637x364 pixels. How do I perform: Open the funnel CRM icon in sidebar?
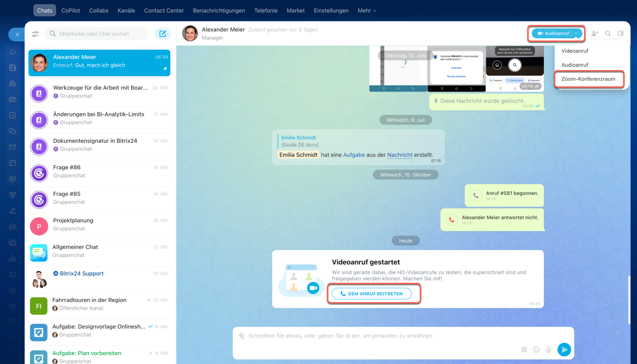pyautogui.click(x=12, y=194)
